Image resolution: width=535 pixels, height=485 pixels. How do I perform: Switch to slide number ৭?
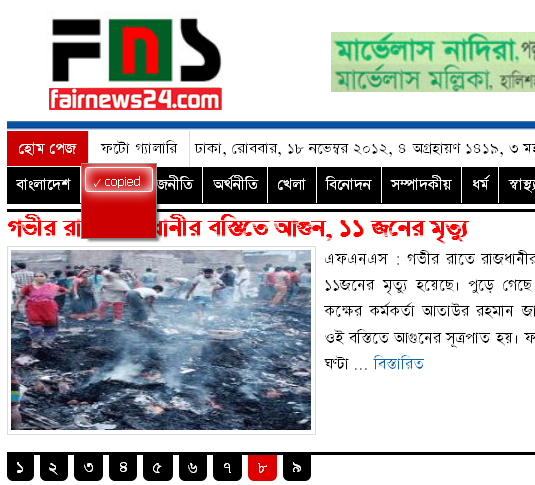pyautogui.click(x=228, y=467)
